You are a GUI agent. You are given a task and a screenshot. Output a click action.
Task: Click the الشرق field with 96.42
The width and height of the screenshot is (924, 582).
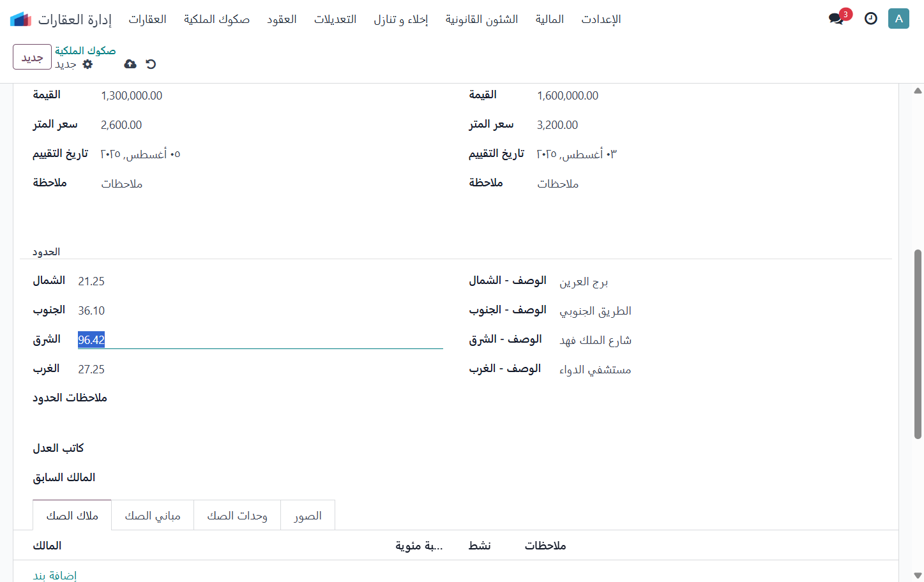click(261, 340)
